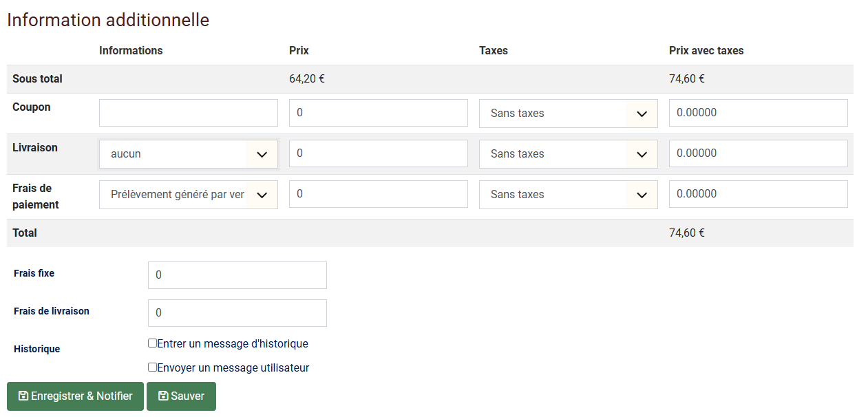Click the floppy icon on Sauver button
Viewport: 868px width, 417px height.
pos(163,396)
